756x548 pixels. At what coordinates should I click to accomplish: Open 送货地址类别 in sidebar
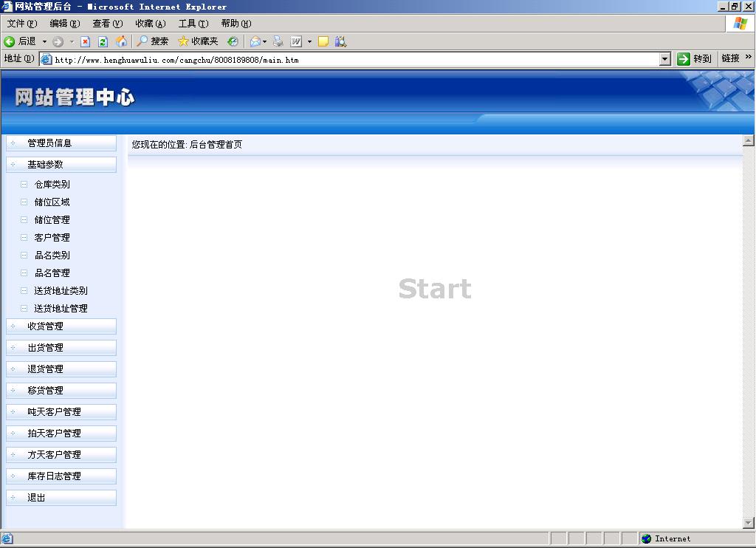coord(61,291)
